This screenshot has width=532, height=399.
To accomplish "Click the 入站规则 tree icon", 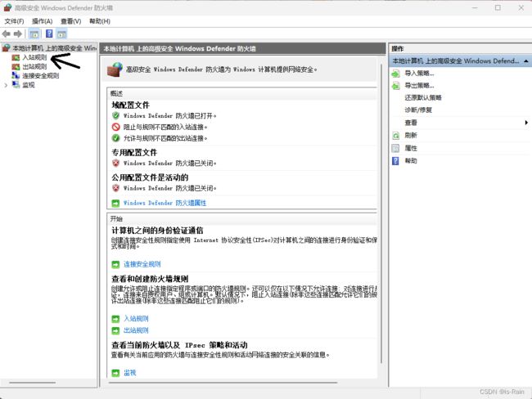I will coord(16,57).
